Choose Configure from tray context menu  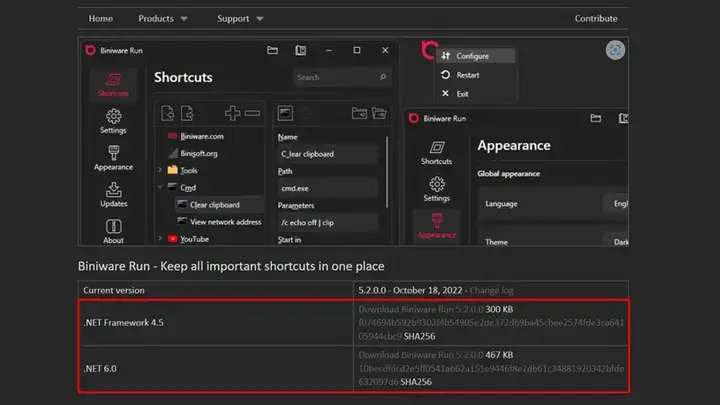(x=475, y=56)
